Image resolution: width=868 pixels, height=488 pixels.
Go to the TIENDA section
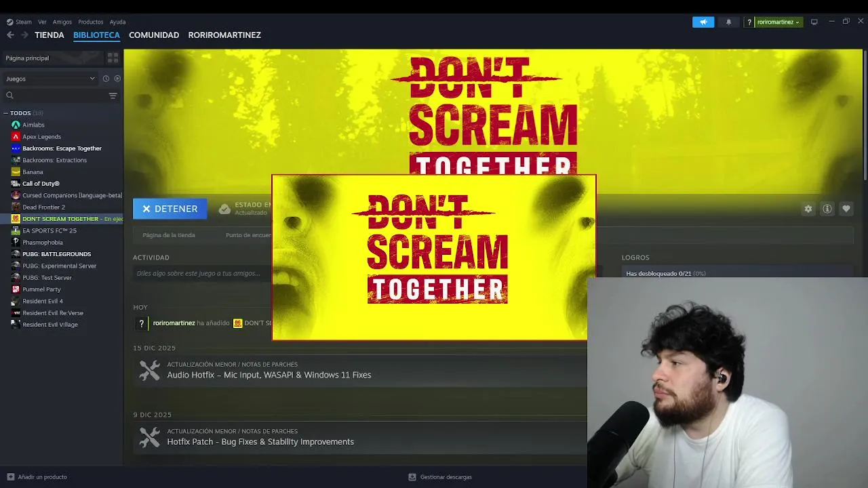[x=50, y=35]
